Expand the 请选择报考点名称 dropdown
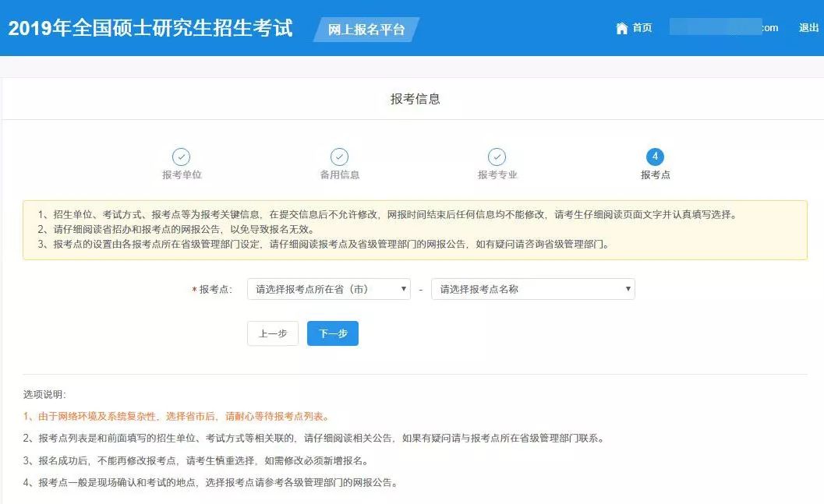Viewport: 824px width, 504px height. point(532,289)
